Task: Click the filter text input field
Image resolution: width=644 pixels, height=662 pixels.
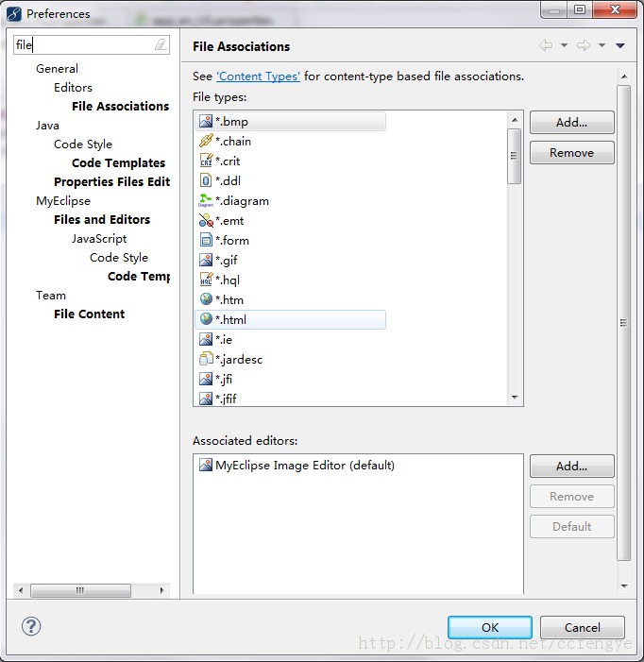Action: (x=83, y=45)
